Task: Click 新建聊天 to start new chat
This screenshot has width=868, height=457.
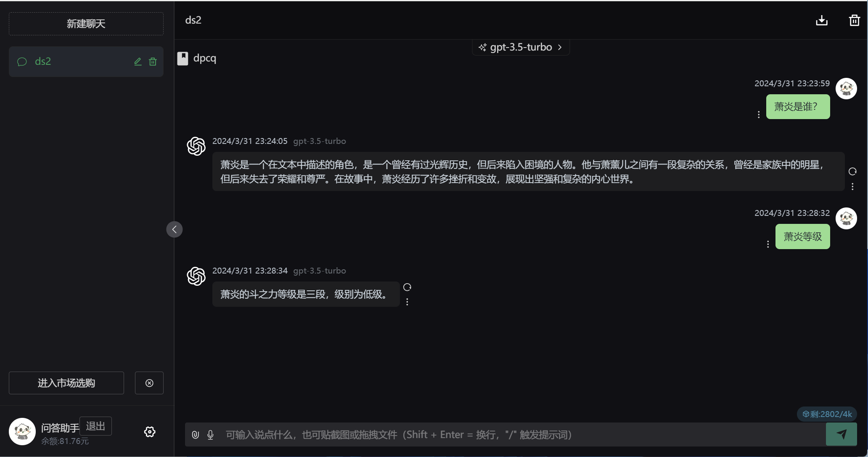Action: click(x=86, y=24)
